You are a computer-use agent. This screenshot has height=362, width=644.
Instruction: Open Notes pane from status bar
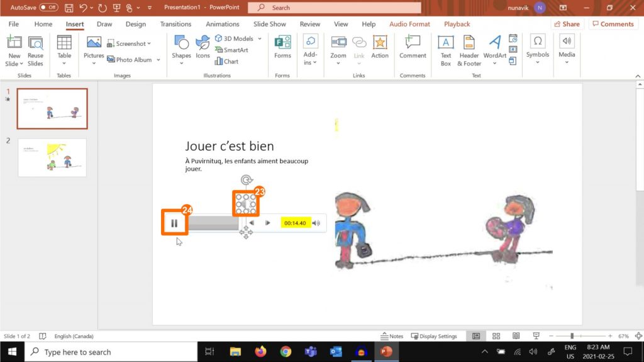[392, 336]
